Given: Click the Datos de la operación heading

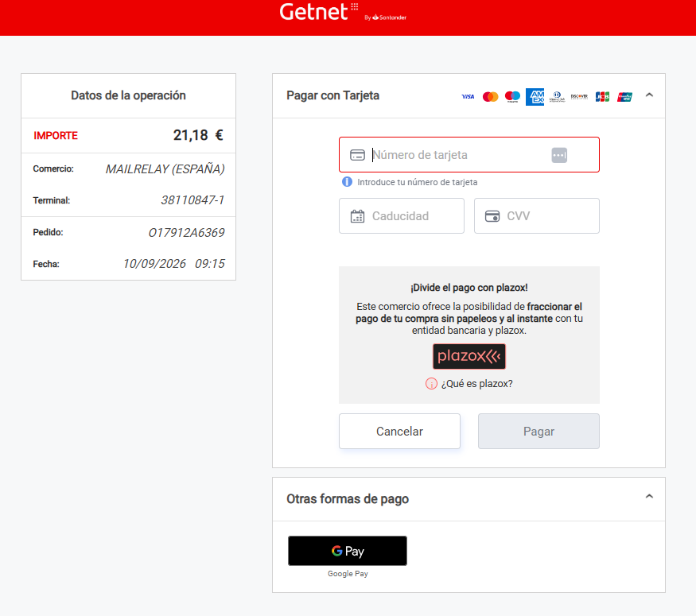Looking at the screenshot, I should pos(128,95).
